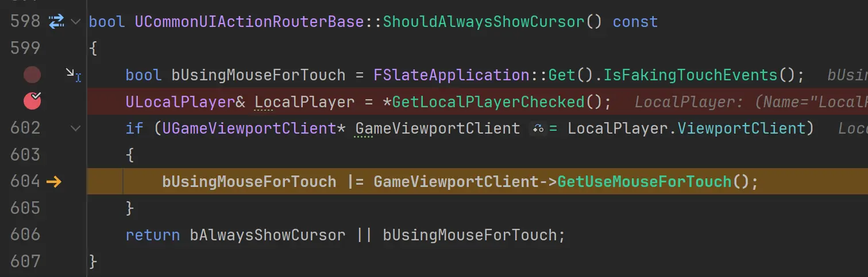Click the UCommonUIActionRouterBase class name
Viewport: 868px width, 277px height.
pos(250,22)
